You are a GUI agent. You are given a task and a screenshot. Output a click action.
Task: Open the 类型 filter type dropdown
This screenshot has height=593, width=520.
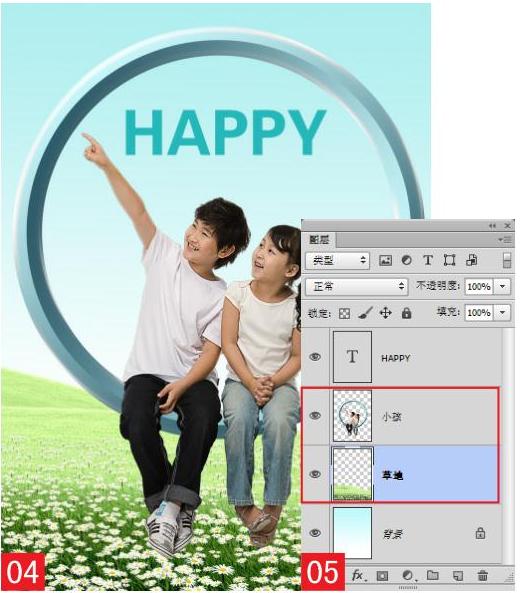click(x=337, y=260)
